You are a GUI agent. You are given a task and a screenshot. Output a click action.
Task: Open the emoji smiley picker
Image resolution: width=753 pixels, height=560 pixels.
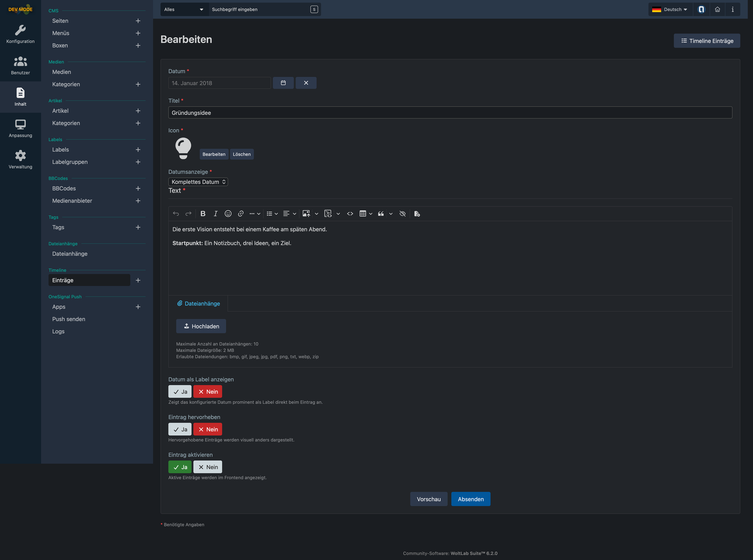click(x=228, y=214)
